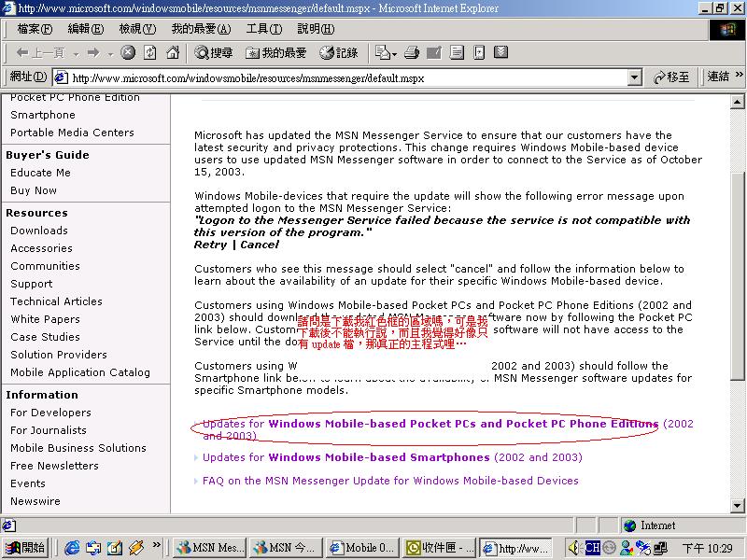Image resolution: width=747 pixels, height=560 pixels.
Task: Open the Mail button dropdown arrow
Action: (394, 54)
